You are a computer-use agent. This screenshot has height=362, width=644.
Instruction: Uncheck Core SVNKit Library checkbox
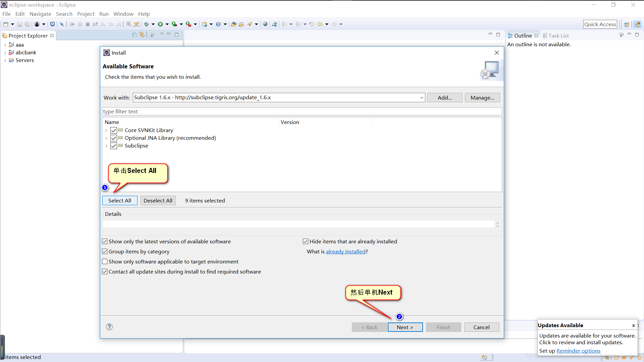[114, 130]
